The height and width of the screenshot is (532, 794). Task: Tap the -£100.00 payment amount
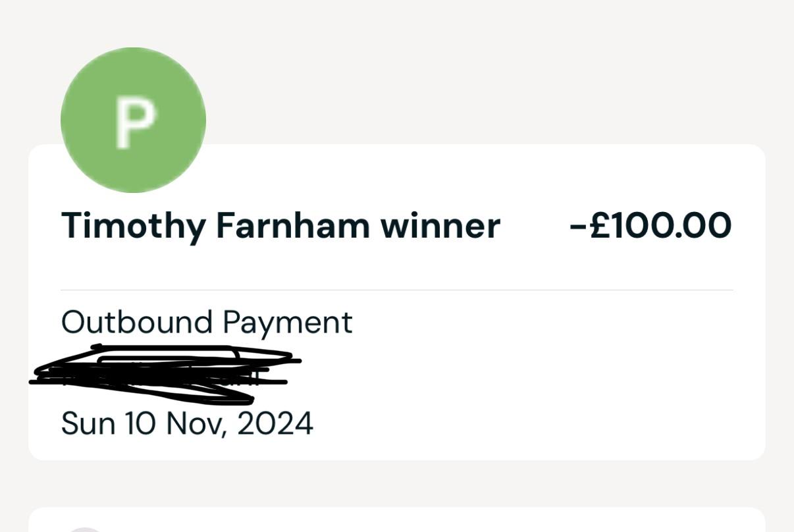pyautogui.click(x=650, y=225)
